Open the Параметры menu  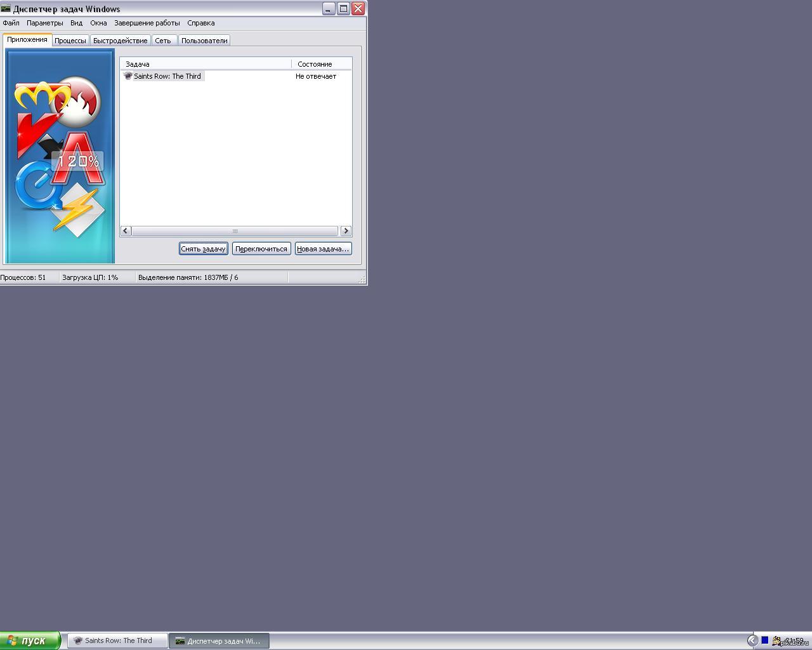(x=44, y=23)
